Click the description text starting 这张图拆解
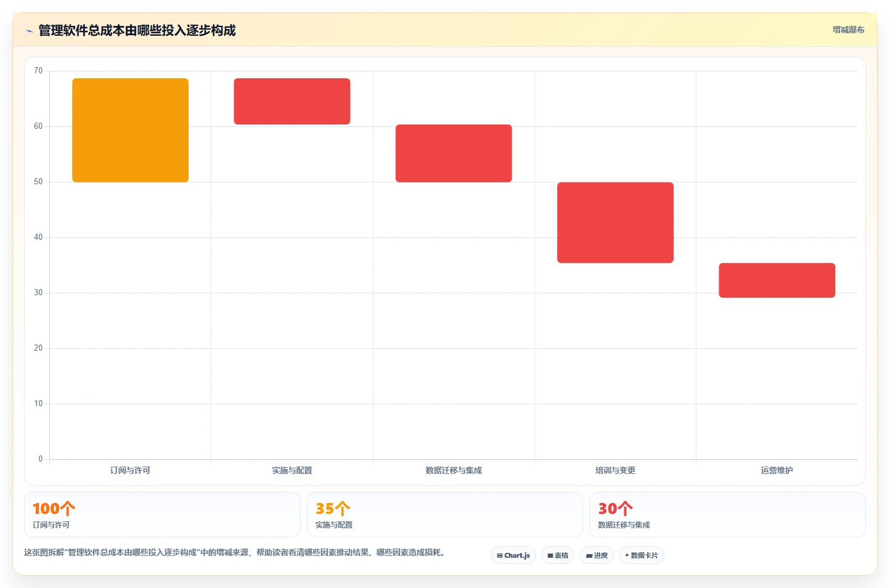This screenshot has height=588, width=890. [234, 552]
